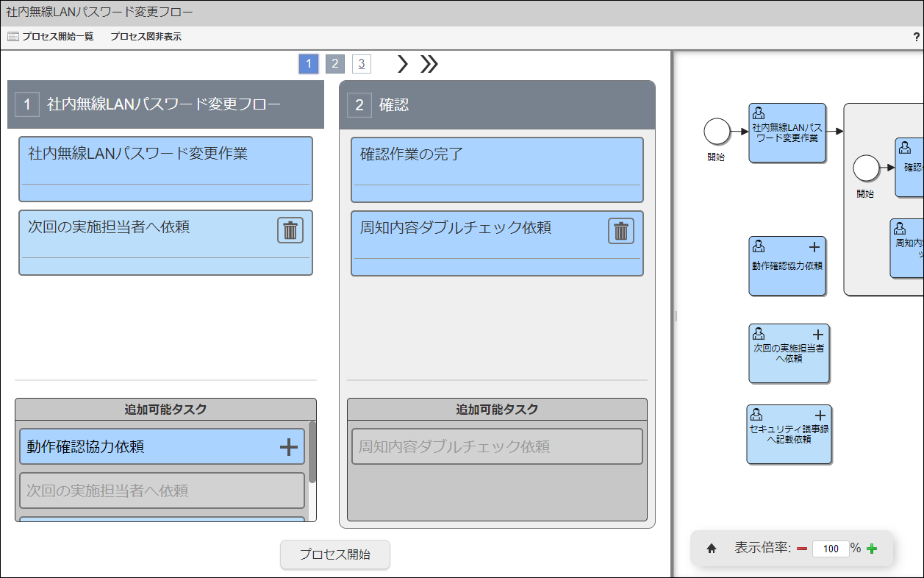Click the 追加可能タスク list scrollbar
The width and height of the screenshot is (924, 578).
[x=312, y=452]
